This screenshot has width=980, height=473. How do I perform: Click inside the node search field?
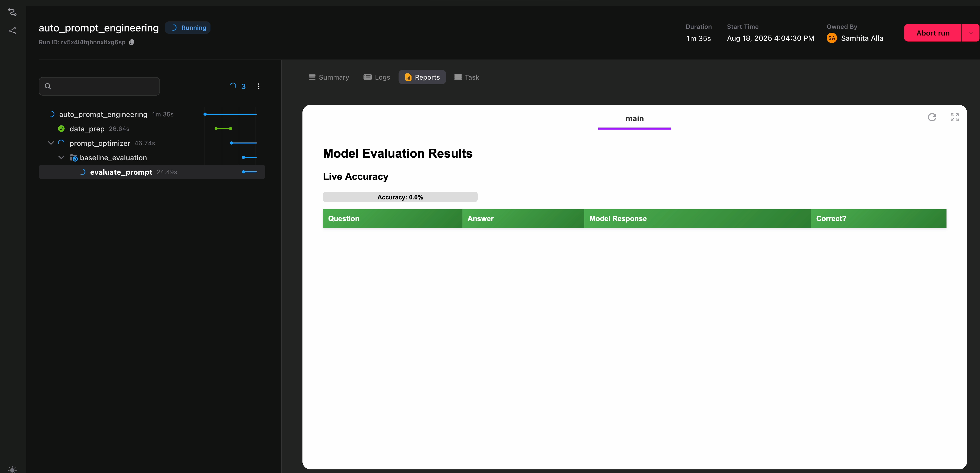pos(99,86)
